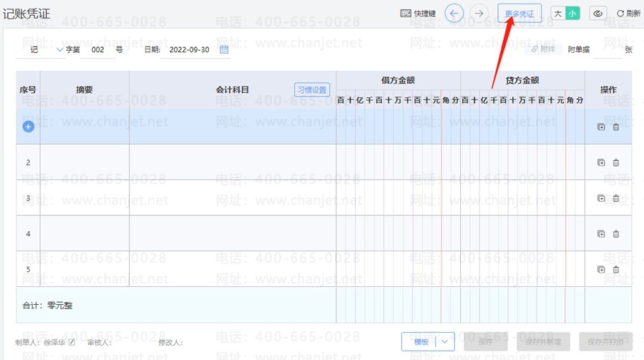Click the 合计: 零元整 total text
644x360 pixels.
[47, 306]
